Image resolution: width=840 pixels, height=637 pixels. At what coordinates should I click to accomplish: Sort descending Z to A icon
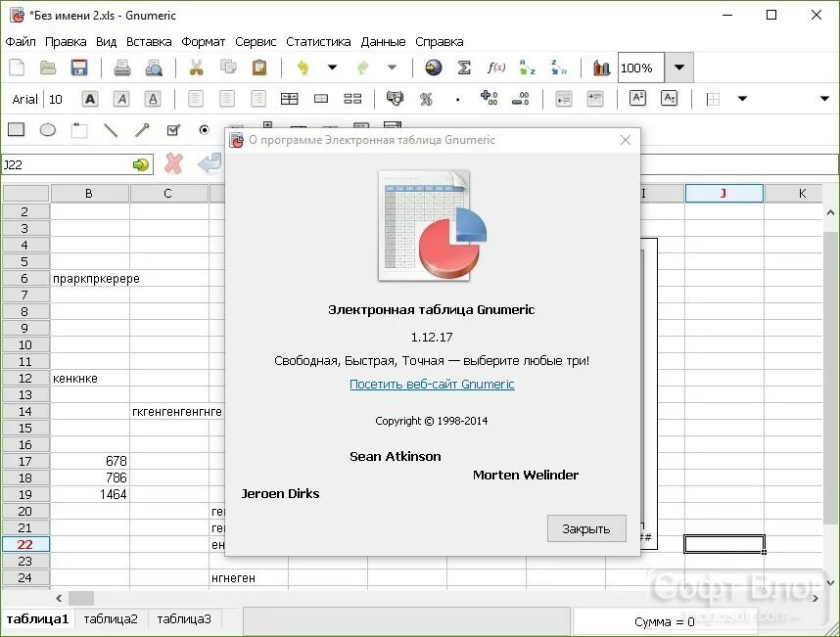(x=559, y=68)
